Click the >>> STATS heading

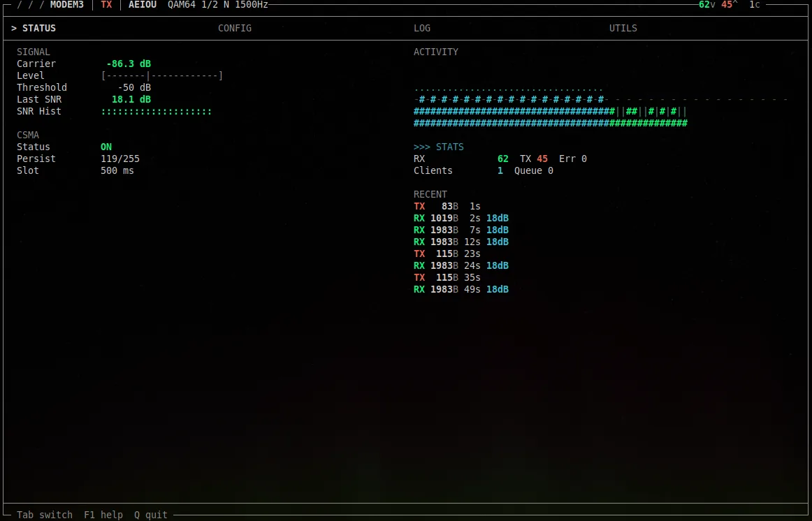(439, 147)
